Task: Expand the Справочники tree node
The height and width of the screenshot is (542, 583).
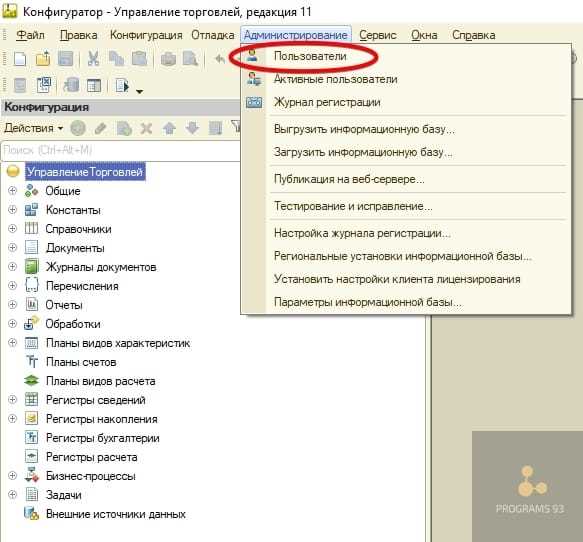Action: [x=12, y=228]
